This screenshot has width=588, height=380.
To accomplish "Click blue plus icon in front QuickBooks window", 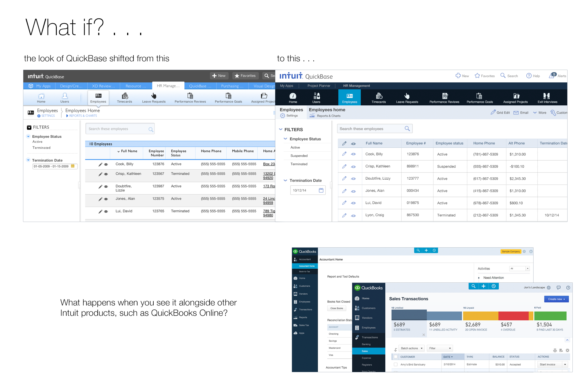I will [483, 286].
